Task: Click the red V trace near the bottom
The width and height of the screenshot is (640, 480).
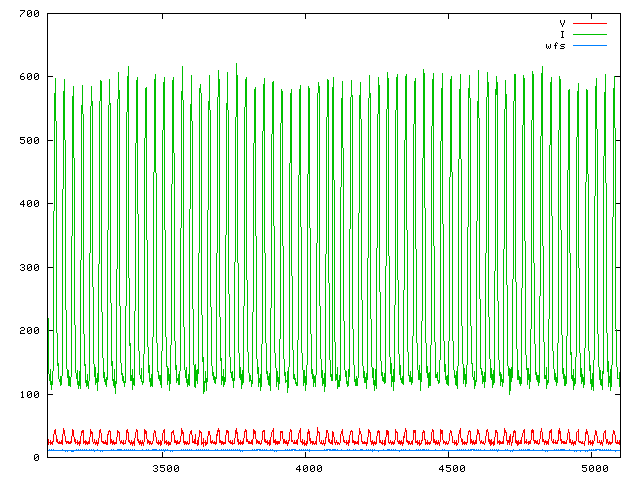Action: point(300,441)
